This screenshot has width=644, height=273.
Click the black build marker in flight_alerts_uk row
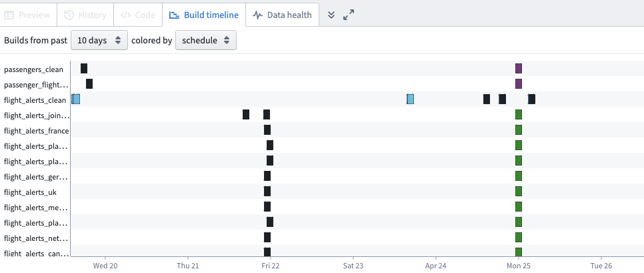(x=267, y=191)
